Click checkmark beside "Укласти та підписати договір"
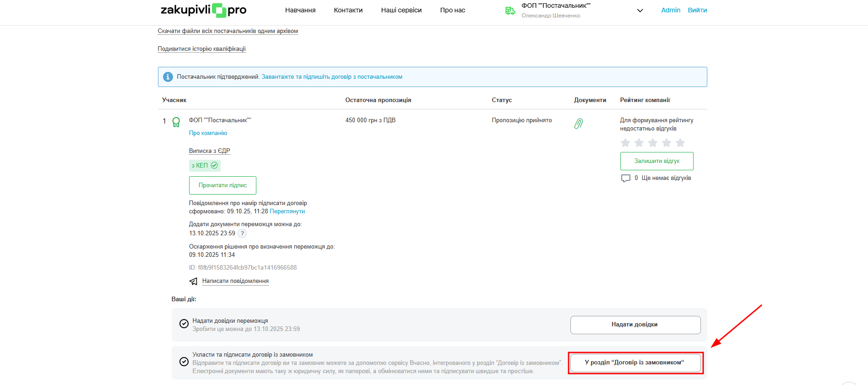 tap(184, 362)
